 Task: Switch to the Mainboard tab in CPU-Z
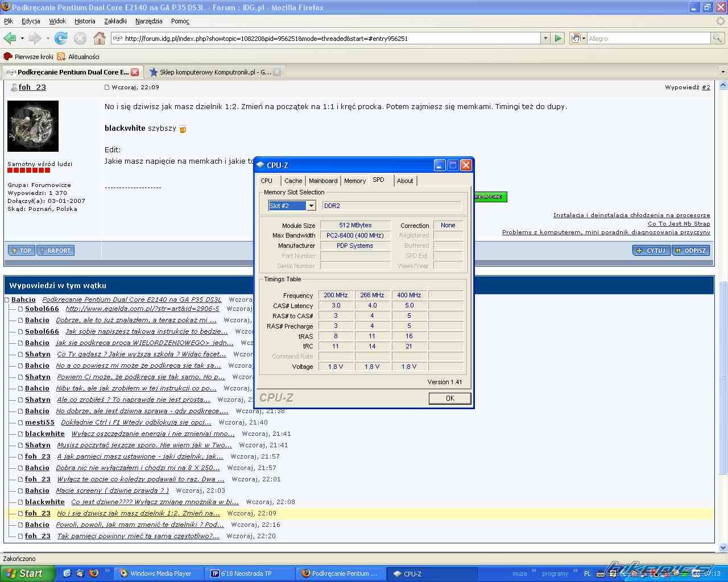point(323,181)
